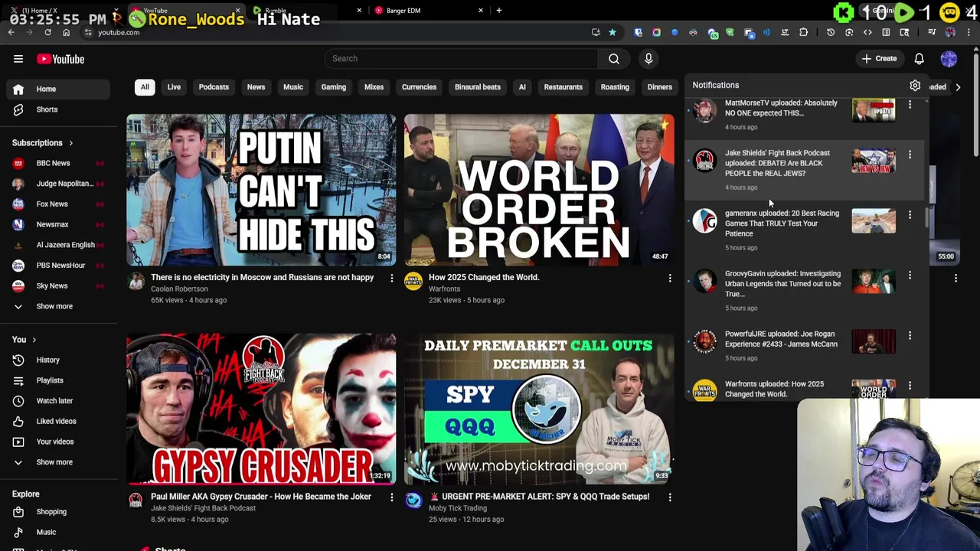The height and width of the screenshot is (551, 980).
Task: Open Sky News subscription channel
Action: pos(58,286)
